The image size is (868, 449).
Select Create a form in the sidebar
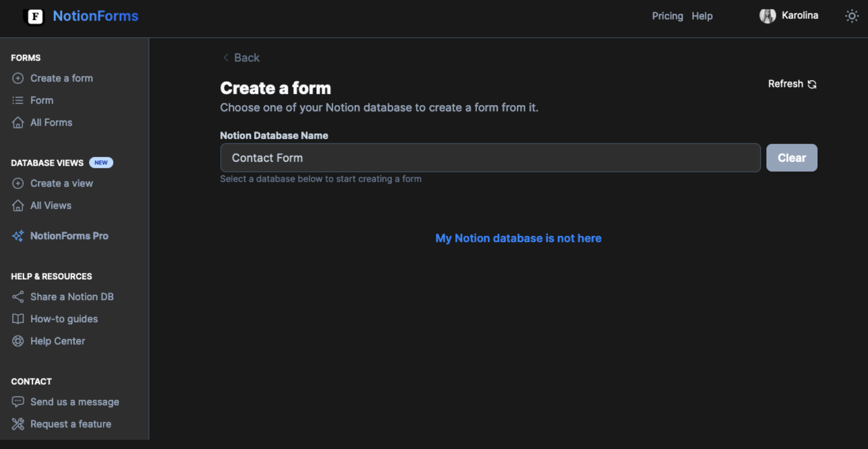pyautogui.click(x=61, y=78)
